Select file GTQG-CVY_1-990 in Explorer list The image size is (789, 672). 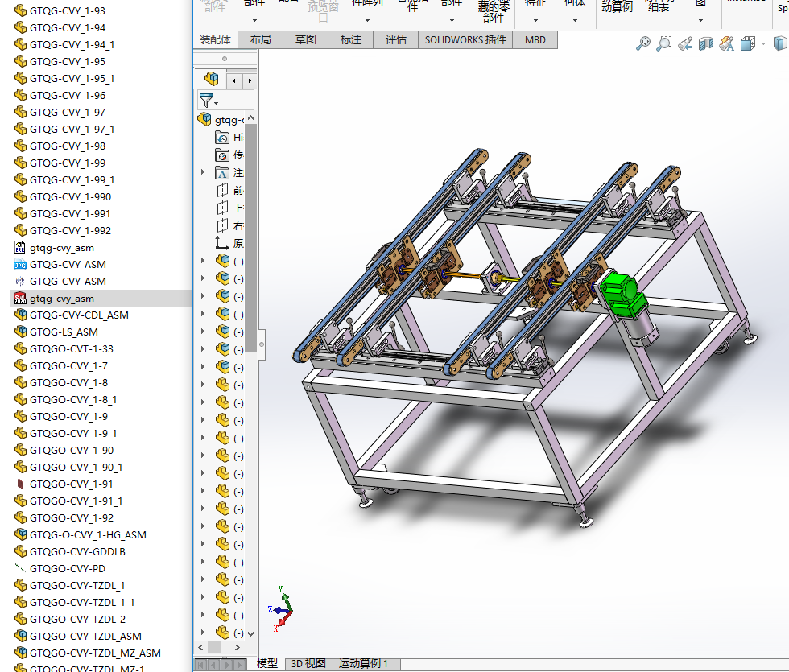click(x=71, y=196)
